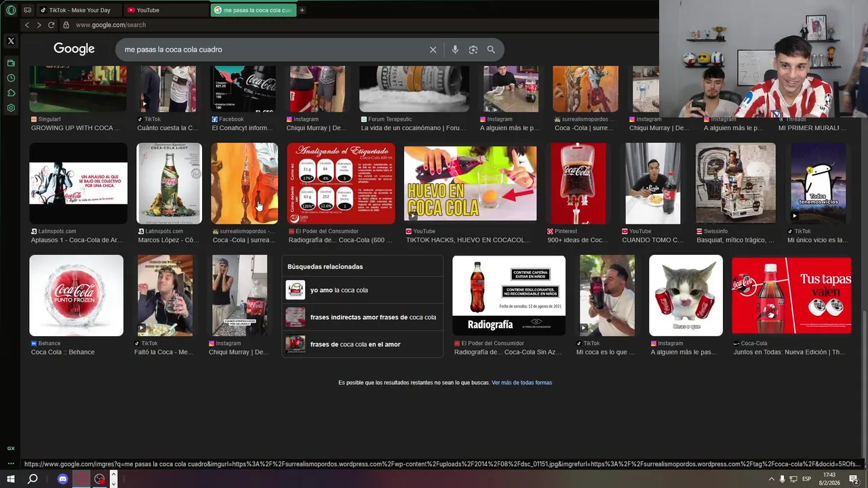Select related search 'yo amo la coca cola'
Viewport: 868px width, 488px height.
point(362,290)
